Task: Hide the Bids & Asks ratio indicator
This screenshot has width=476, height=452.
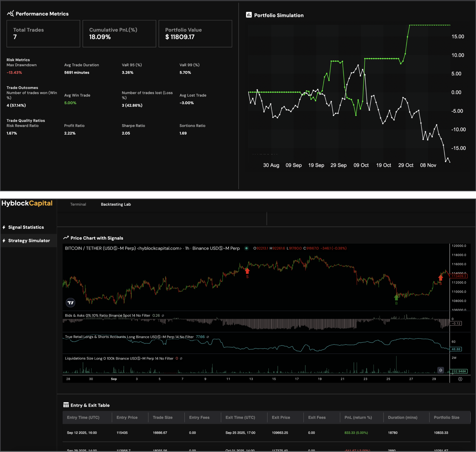Action: click(x=163, y=315)
